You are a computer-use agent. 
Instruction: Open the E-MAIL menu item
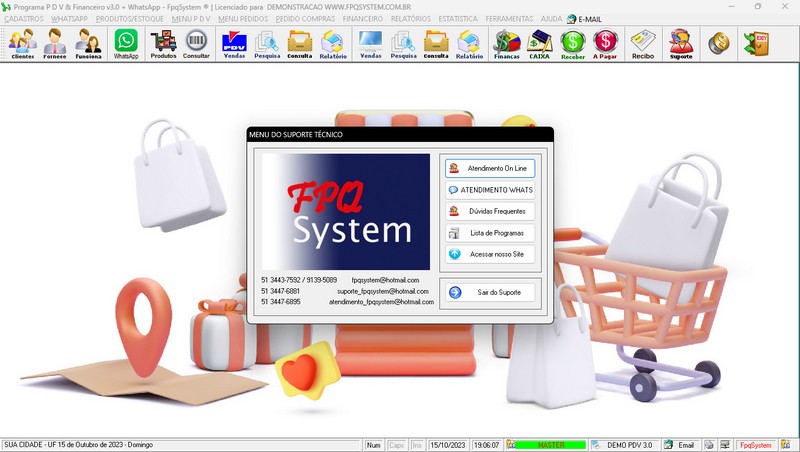[584, 19]
